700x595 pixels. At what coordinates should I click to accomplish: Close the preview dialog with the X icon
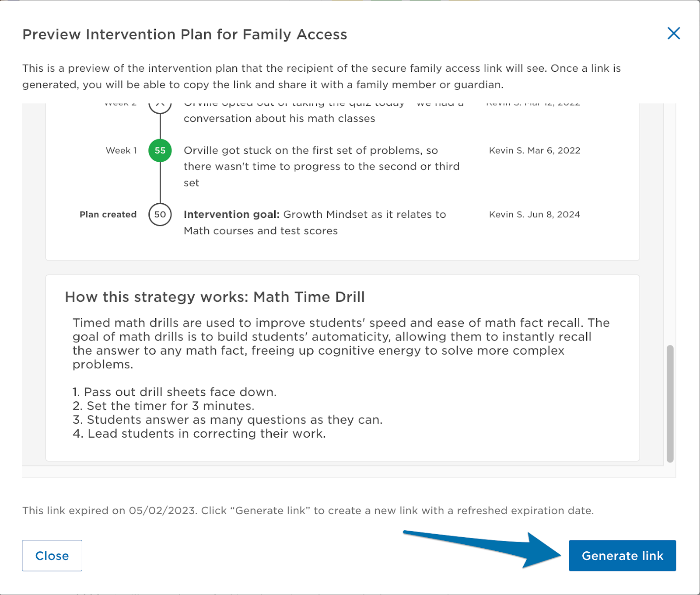(x=673, y=33)
